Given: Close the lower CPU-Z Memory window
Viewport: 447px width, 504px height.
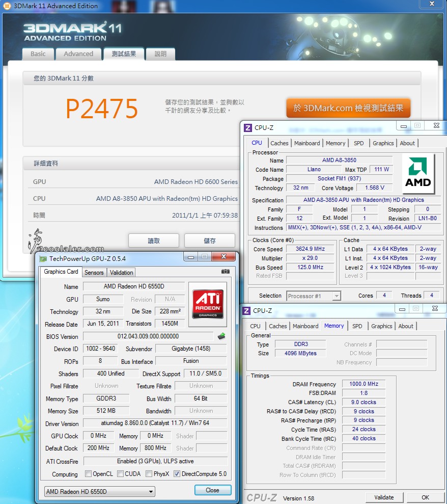Looking at the screenshot, I should [x=435, y=309].
